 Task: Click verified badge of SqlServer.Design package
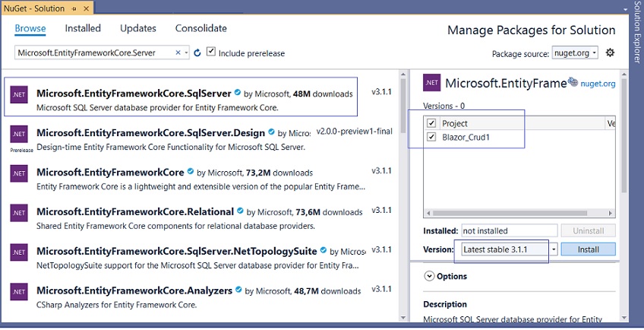click(271, 132)
